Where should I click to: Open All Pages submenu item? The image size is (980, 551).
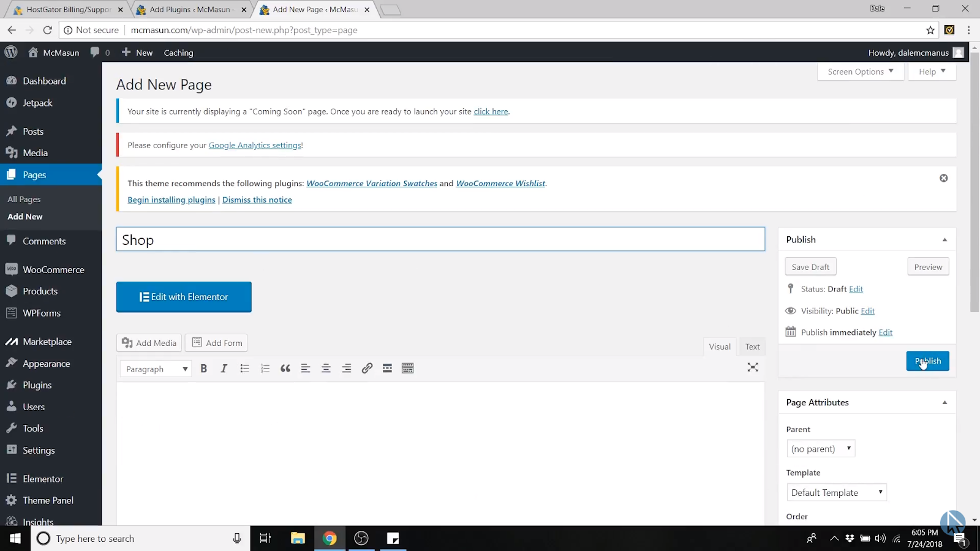[24, 199]
